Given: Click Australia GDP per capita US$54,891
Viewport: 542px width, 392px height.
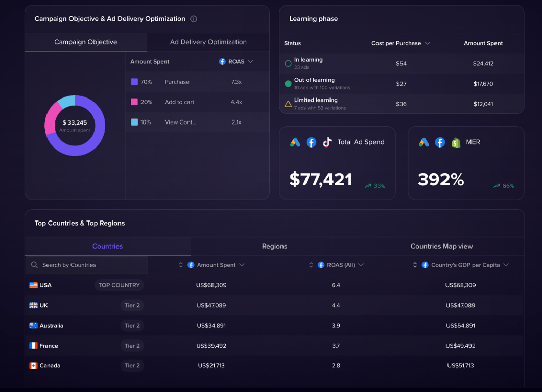Looking at the screenshot, I should [x=460, y=325].
